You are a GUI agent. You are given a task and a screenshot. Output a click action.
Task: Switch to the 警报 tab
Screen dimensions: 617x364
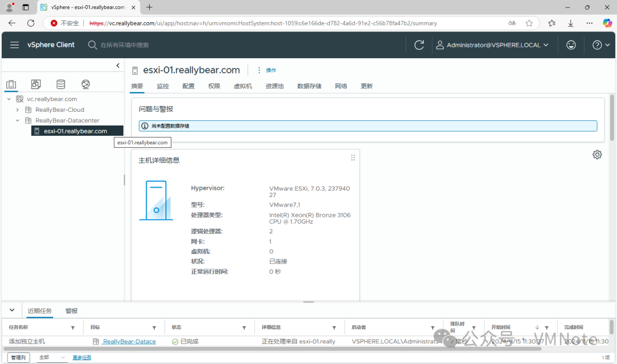click(x=71, y=311)
